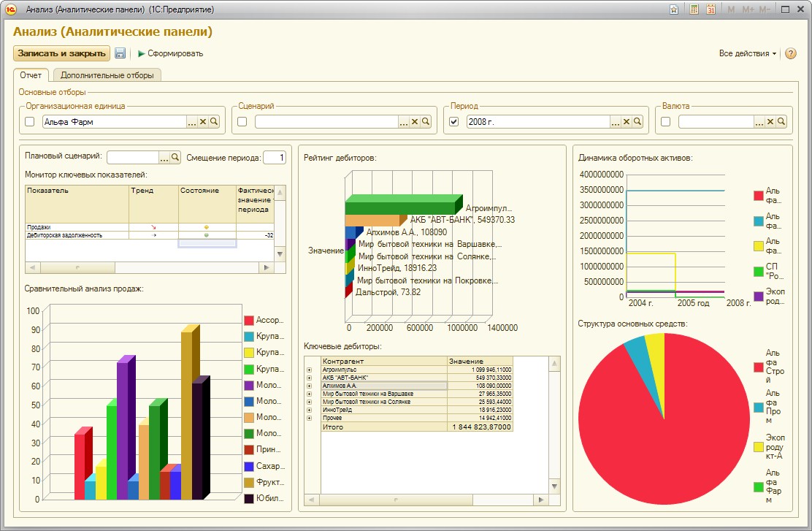Switch to the Отчет tab
Screen dimensions: 812x531
click(31, 75)
